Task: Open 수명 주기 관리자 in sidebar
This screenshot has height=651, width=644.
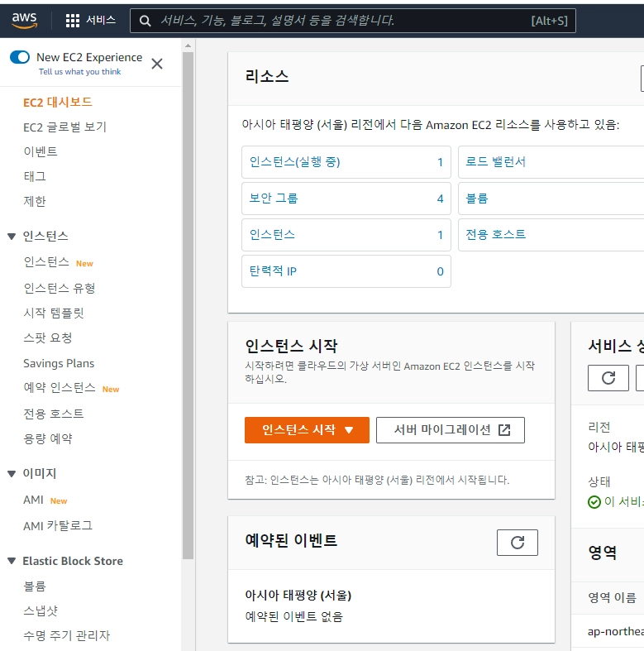Action: pyautogui.click(x=66, y=635)
